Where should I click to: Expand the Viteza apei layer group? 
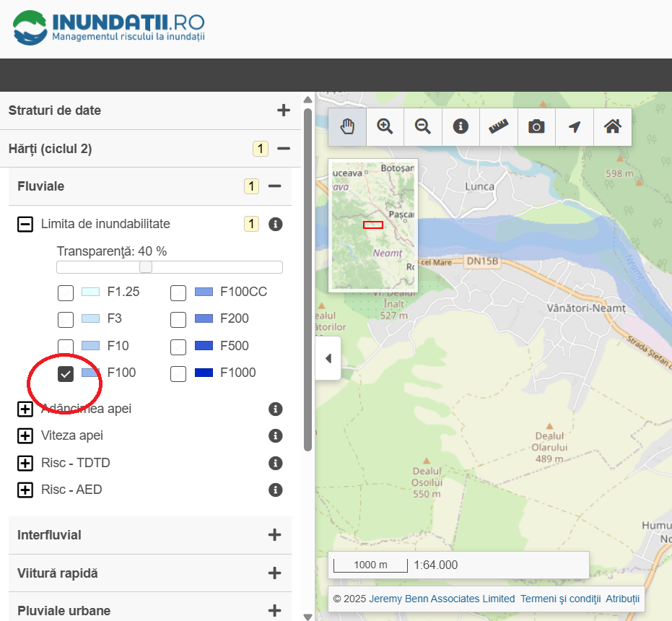[x=25, y=436]
